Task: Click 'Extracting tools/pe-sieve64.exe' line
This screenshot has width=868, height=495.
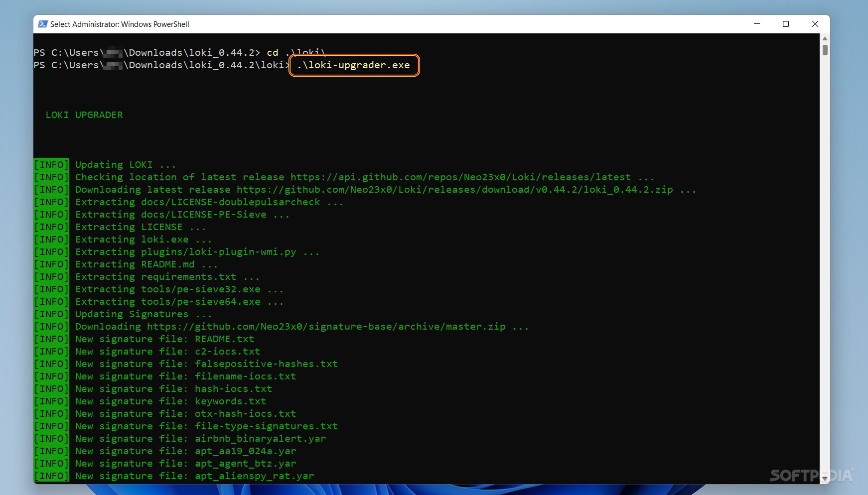Action: [x=179, y=302]
